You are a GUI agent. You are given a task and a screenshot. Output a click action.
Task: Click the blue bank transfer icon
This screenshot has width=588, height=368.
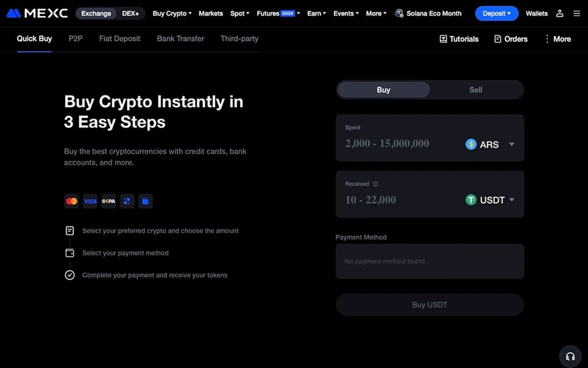click(x=145, y=201)
